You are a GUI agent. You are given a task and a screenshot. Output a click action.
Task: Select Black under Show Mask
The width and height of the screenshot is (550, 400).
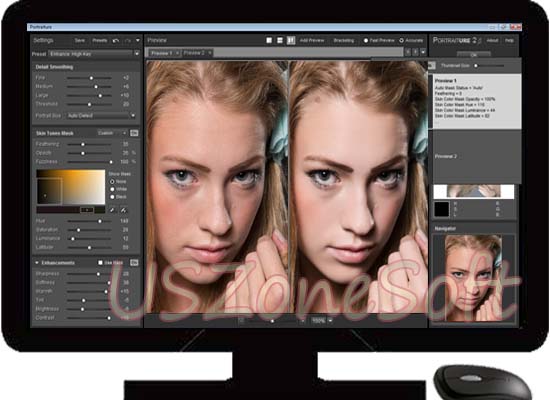(x=112, y=197)
